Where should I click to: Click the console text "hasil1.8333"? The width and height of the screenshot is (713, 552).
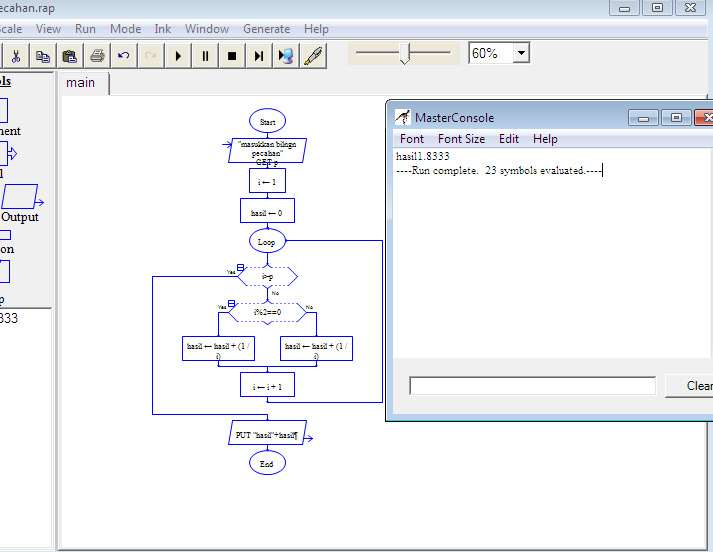click(422, 156)
